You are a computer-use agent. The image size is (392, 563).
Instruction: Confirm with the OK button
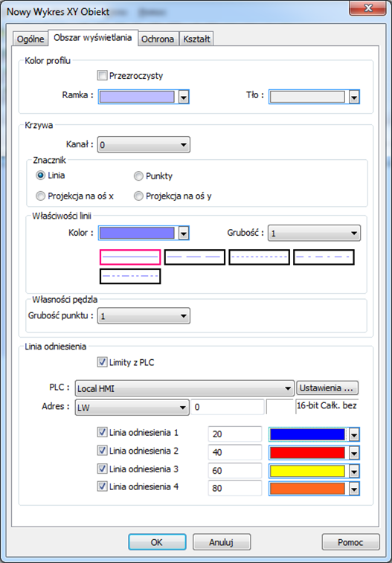coord(157,542)
